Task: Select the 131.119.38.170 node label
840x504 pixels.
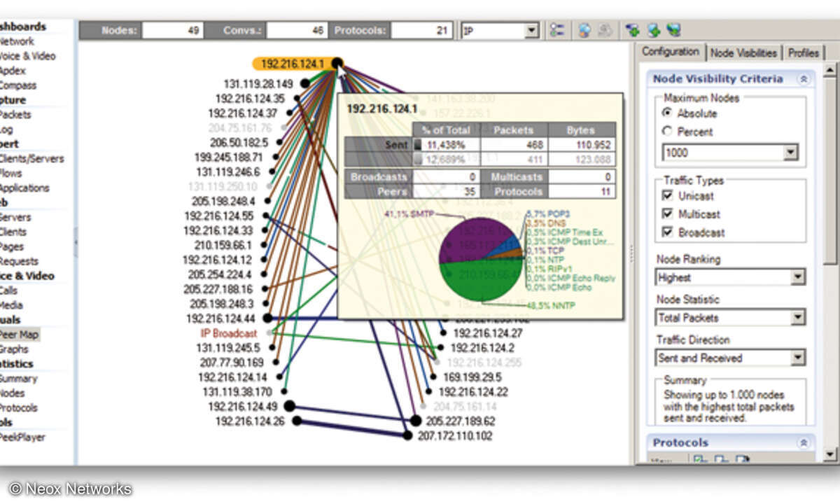Action: 237,392
